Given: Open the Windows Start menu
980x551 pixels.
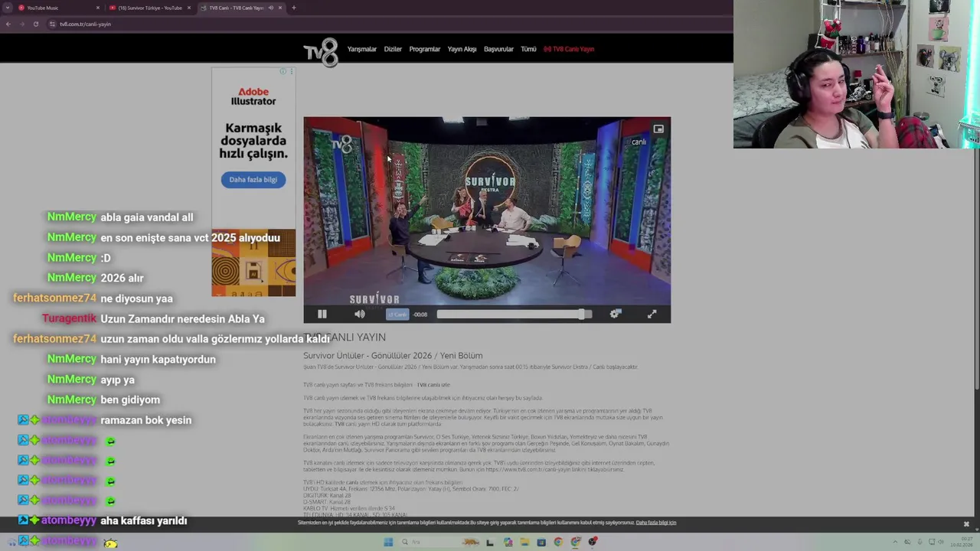Looking at the screenshot, I should (x=388, y=542).
